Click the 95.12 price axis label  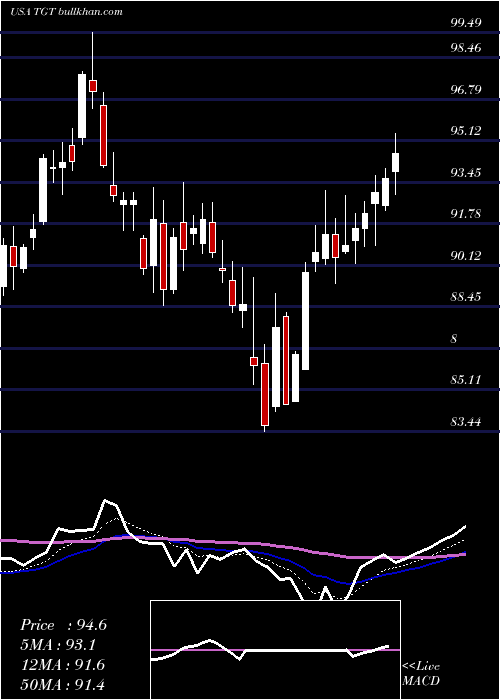[466, 131]
